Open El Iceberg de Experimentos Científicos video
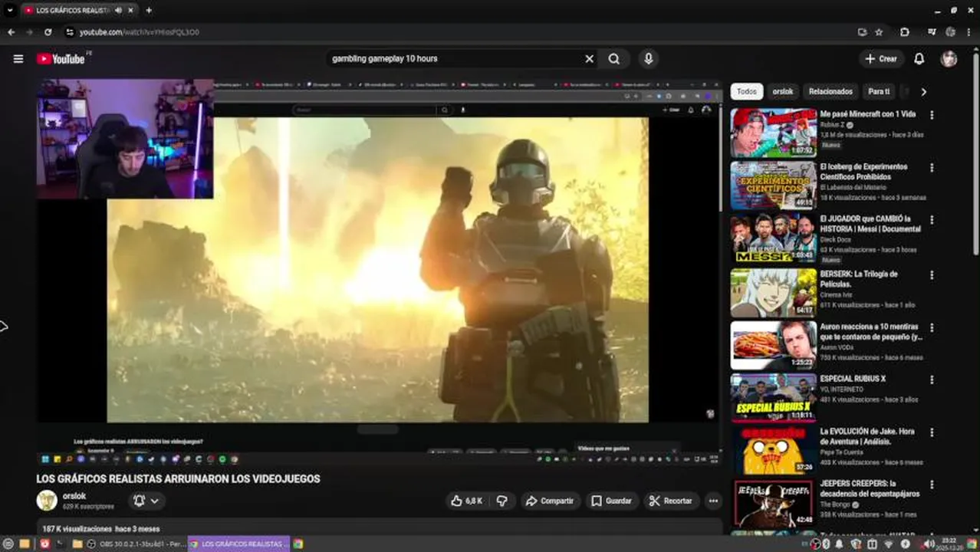The width and height of the screenshot is (980, 552). pyautogui.click(x=863, y=172)
